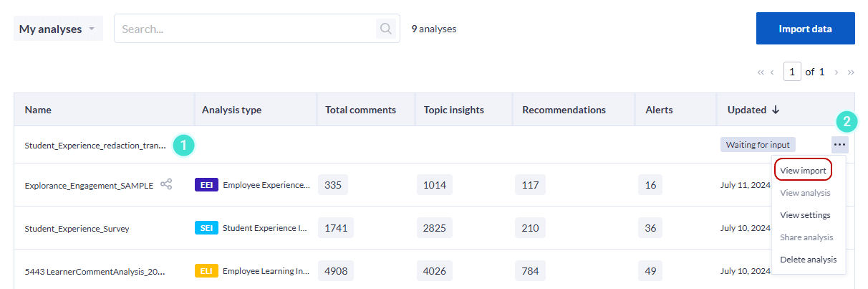
Task: Open the three-dots row options menu
Action: [x=840, y=145]
